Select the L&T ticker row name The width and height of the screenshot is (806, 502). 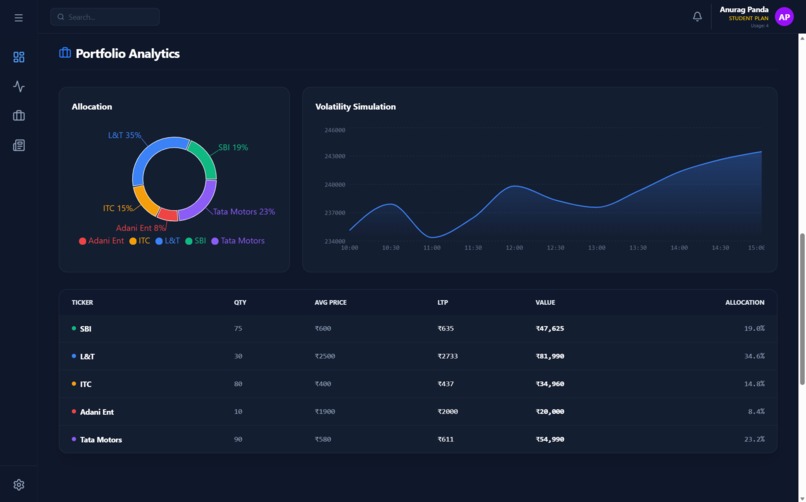click(x=87, y=356)
